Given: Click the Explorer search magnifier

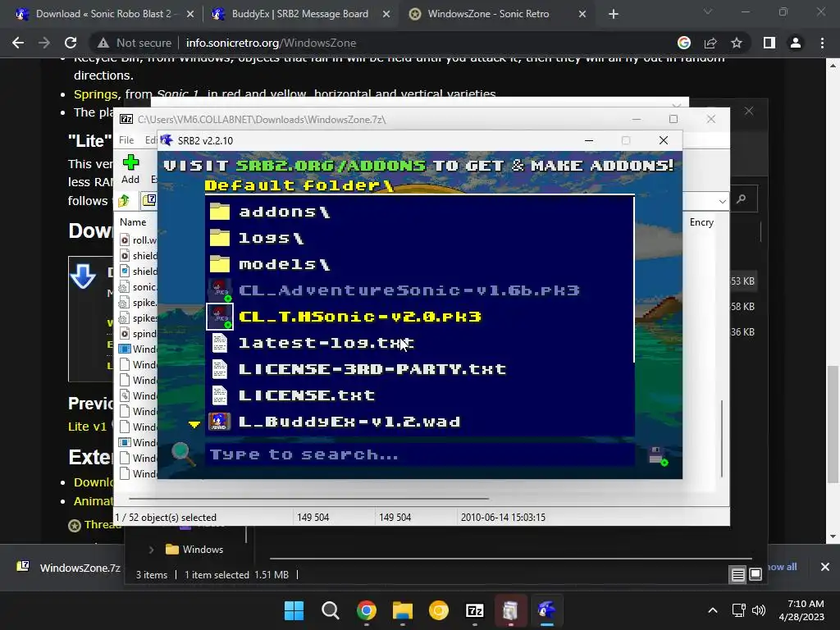Looking at the screenshot, I should click(x=742, y=199).
